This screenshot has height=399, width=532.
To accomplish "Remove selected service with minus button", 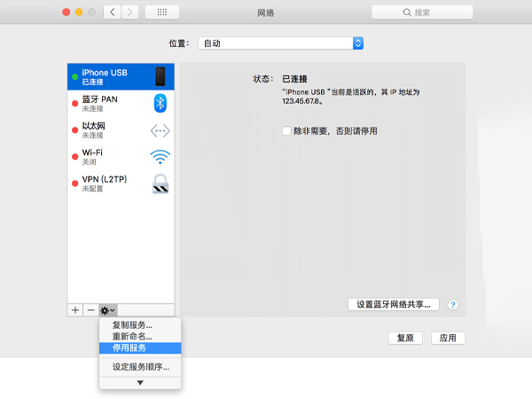I will pos(90,310).
